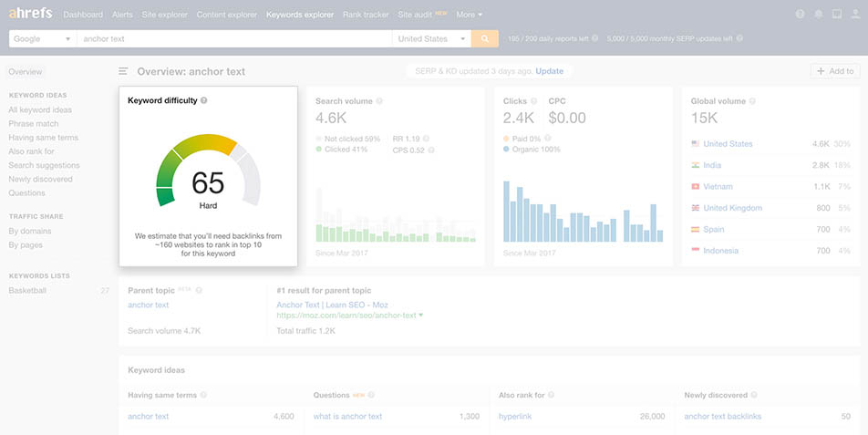Click info icon beside monthly SERP updates left
The height and width of the screenshot is (435, 868).
point(739,38)
